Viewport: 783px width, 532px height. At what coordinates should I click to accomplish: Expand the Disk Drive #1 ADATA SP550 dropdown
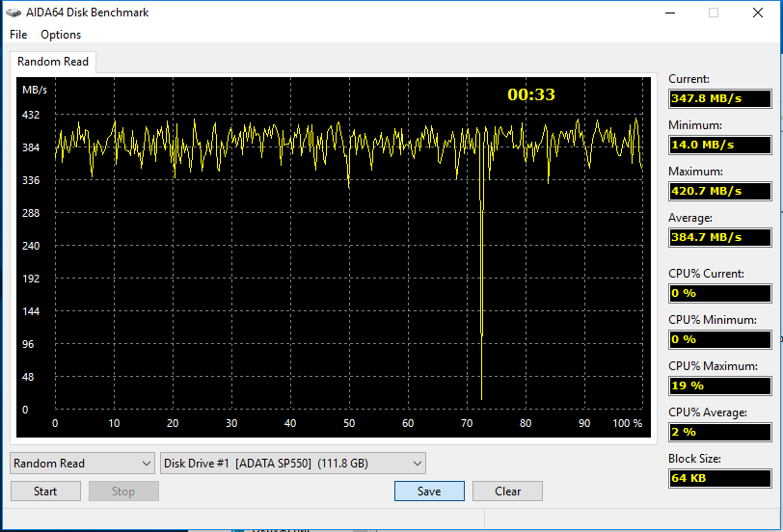(293, 464)
